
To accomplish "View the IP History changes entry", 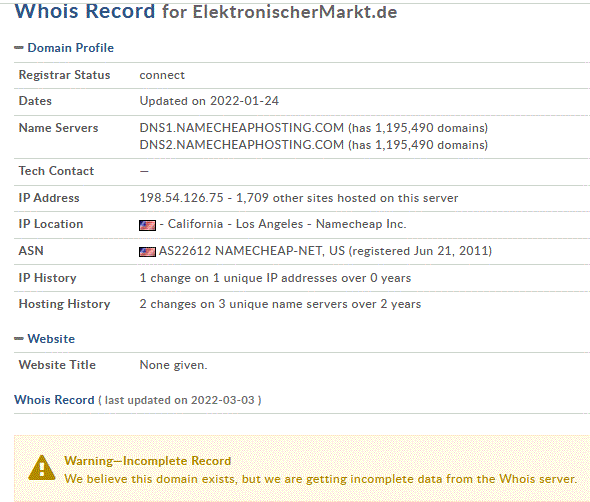I will pyautogui.click(x=275, y=278).
